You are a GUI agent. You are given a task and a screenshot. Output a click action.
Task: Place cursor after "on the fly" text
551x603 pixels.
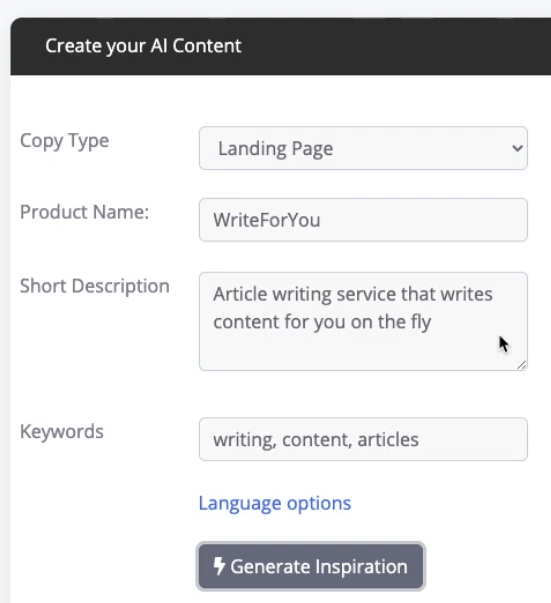tap(432, 322)
